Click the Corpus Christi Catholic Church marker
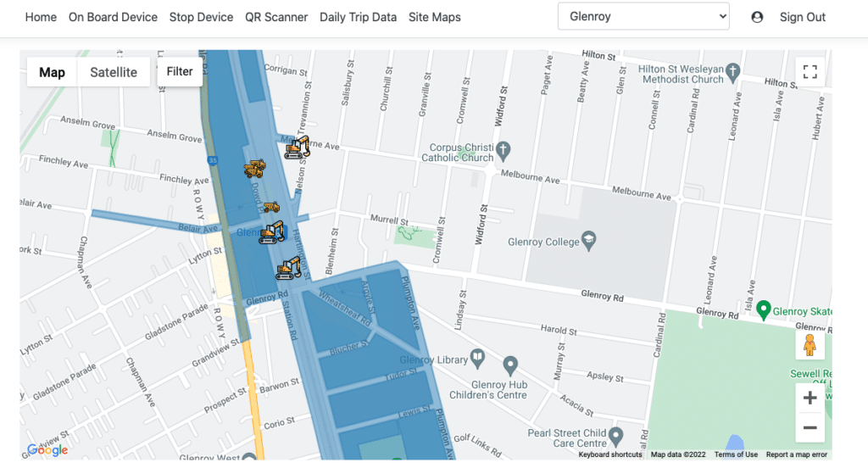This screenshot has height=468, width=868. 504,151
